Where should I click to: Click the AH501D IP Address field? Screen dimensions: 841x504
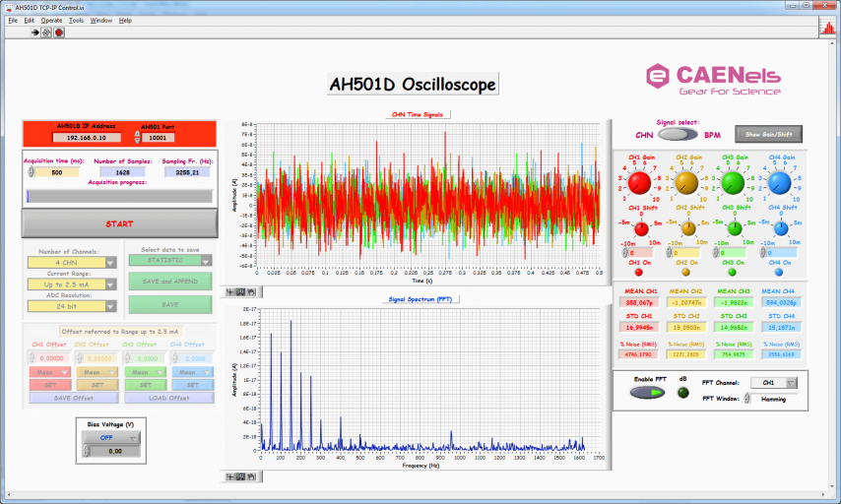87,138
